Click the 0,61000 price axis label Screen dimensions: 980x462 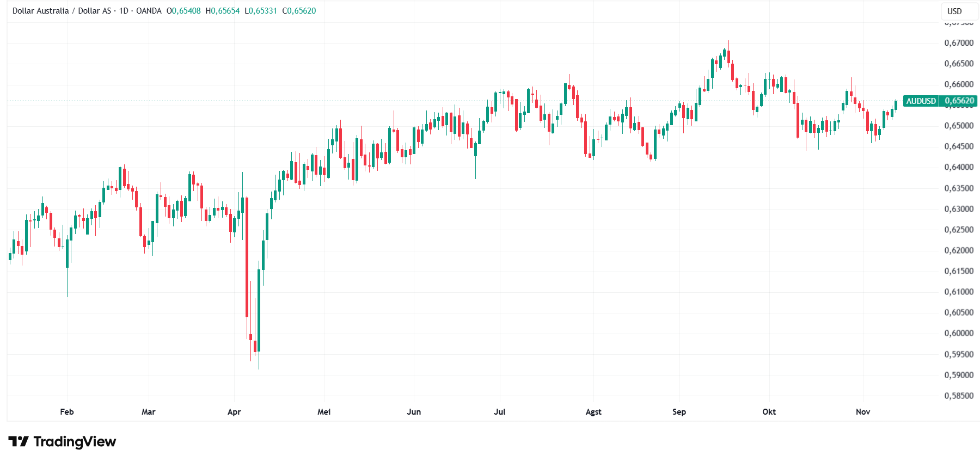click(959, 292)
